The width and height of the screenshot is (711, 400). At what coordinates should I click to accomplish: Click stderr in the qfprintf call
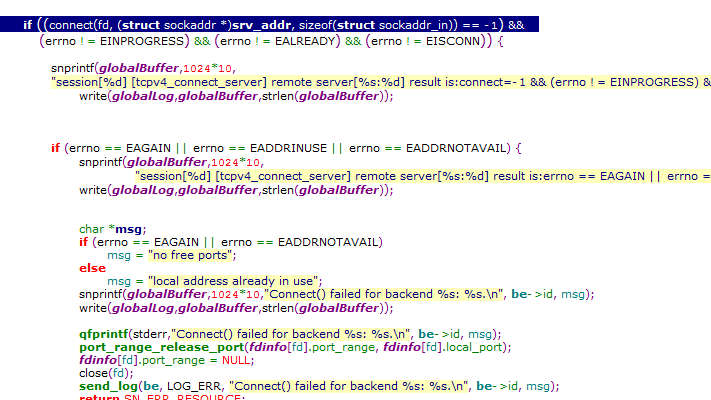click(x=150, y=334)
